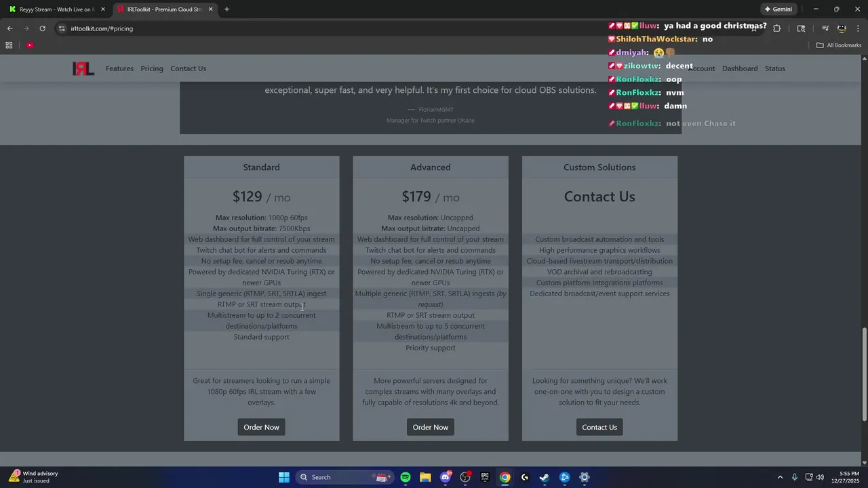Click the Windows taskbar Search box
The height and width of the screenshot is (488, 868).
click(x=344, y=477)
